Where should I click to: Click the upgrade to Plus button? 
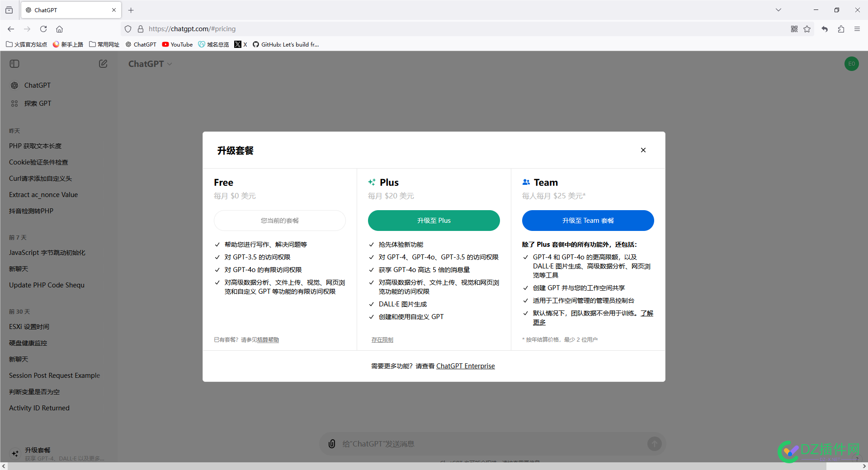(x=434, y=221)
